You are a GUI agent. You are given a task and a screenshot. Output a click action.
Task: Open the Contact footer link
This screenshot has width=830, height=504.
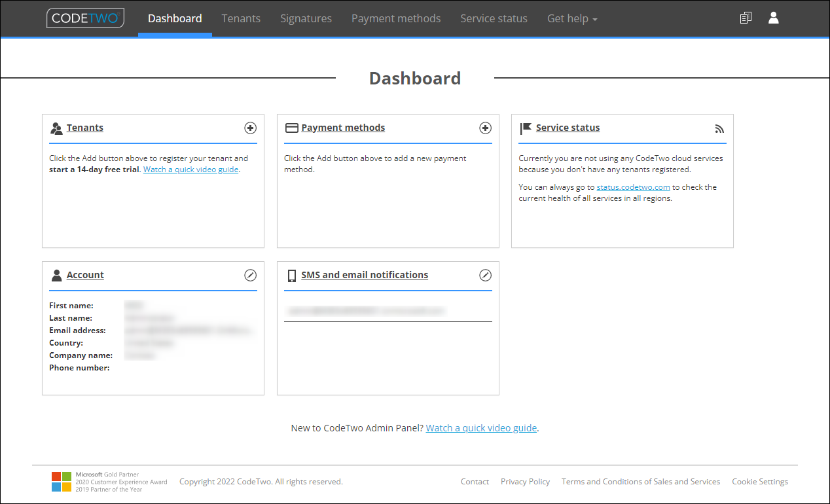pyautogui.click(x=475, y=482)
